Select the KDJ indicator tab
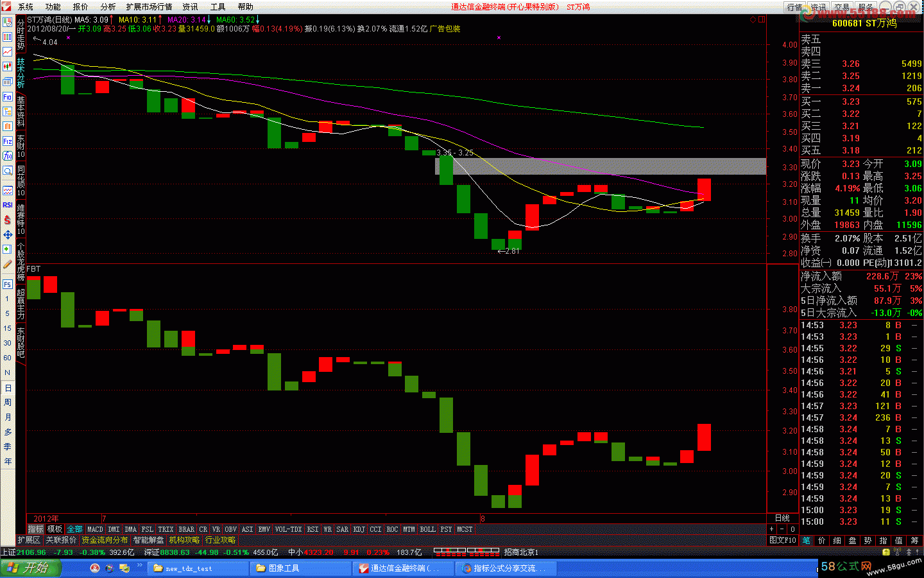This screenshot has height=578, width=924. (359, 529)
